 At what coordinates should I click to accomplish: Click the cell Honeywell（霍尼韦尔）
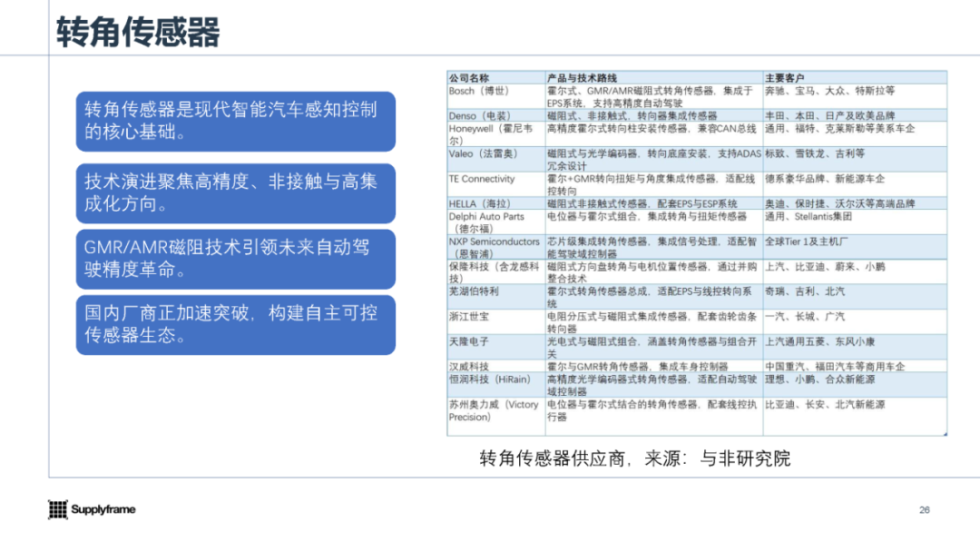pyautogui.click(x=496, y=134)
